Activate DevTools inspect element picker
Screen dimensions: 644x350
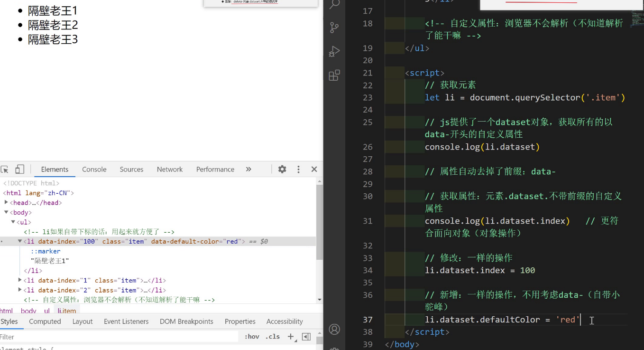(x=5, y=170)
